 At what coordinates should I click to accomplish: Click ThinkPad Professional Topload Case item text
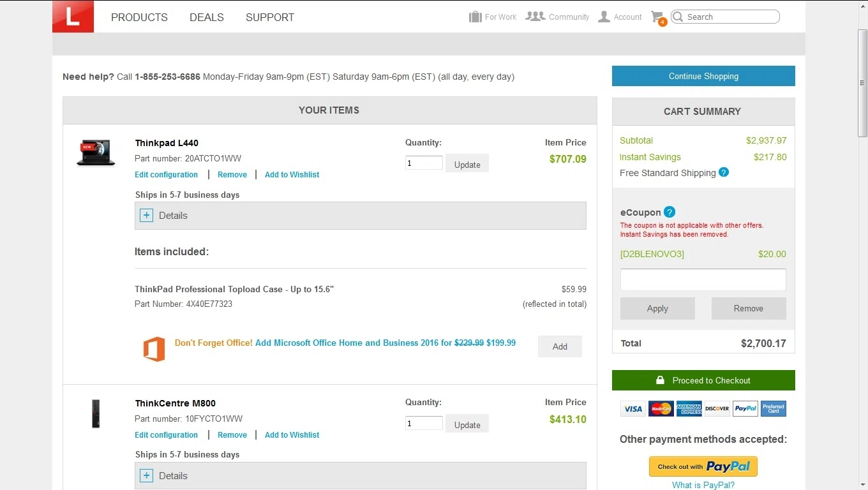[234, 289]
